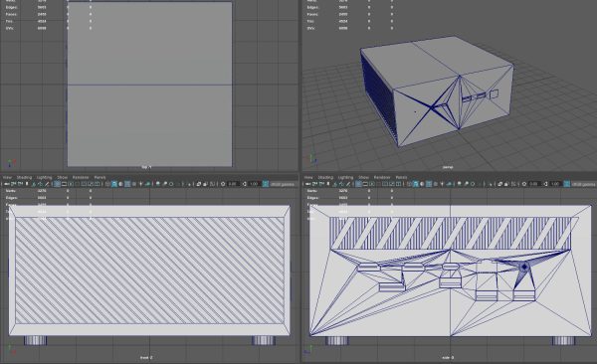Open the Renderer menu in the front panel

(x=81, y=177)
